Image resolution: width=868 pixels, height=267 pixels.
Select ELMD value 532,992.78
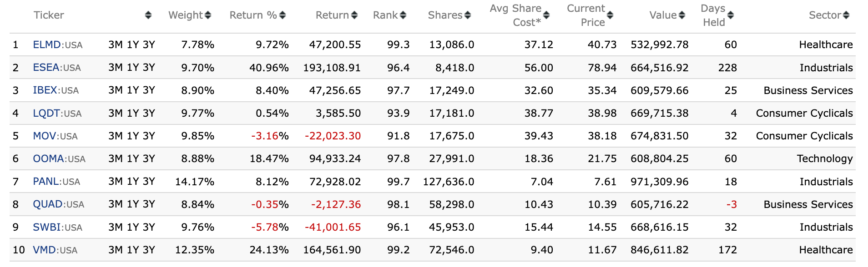point(660,44)
